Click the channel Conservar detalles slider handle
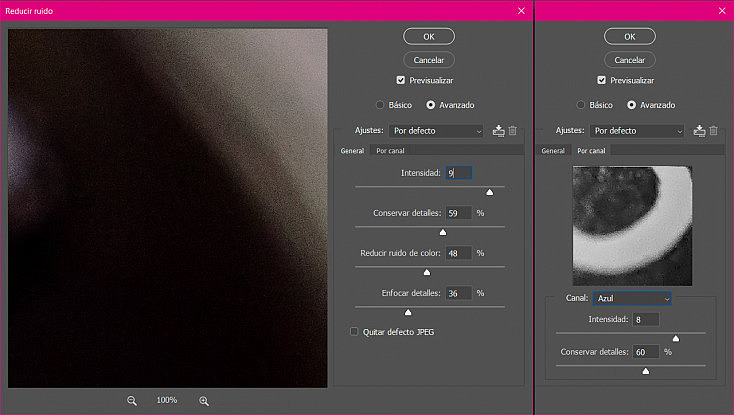Screen dimensions: 734x415 (646, 371)
